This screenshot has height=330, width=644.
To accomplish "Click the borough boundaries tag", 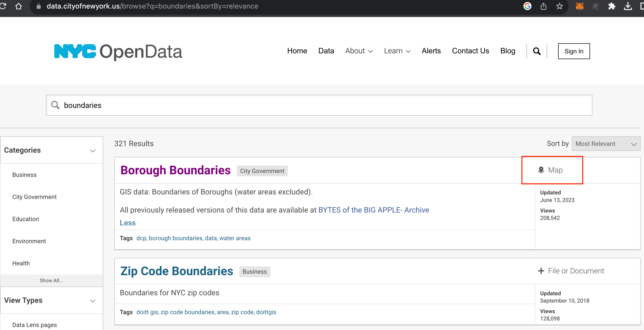I will click(176, 238).
